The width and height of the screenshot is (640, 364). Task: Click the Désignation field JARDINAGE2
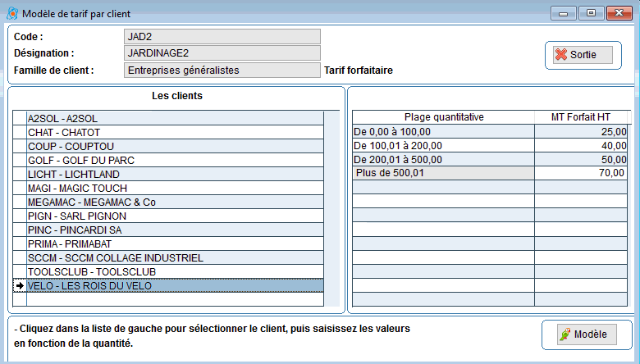click(222, 53)
